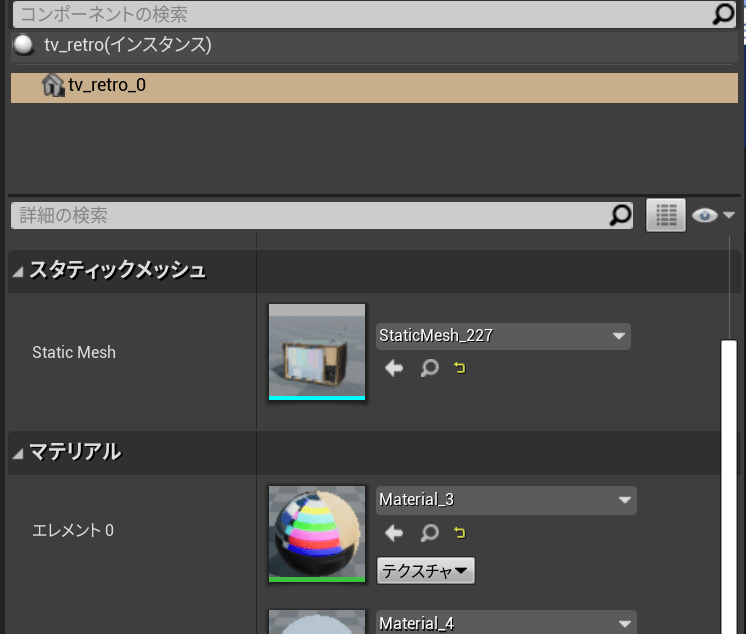
Task: Select the tv_retro_0 component row
Action: (374, 88)
